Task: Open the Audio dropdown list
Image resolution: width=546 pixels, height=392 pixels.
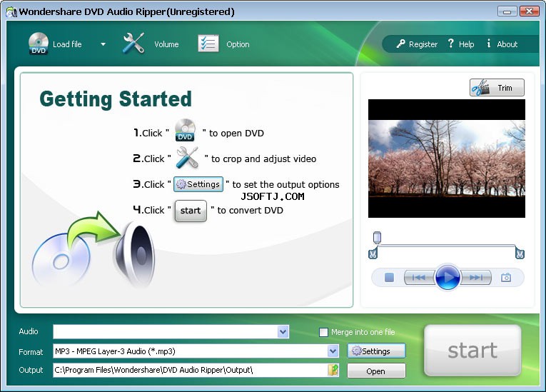Action: 283,332
